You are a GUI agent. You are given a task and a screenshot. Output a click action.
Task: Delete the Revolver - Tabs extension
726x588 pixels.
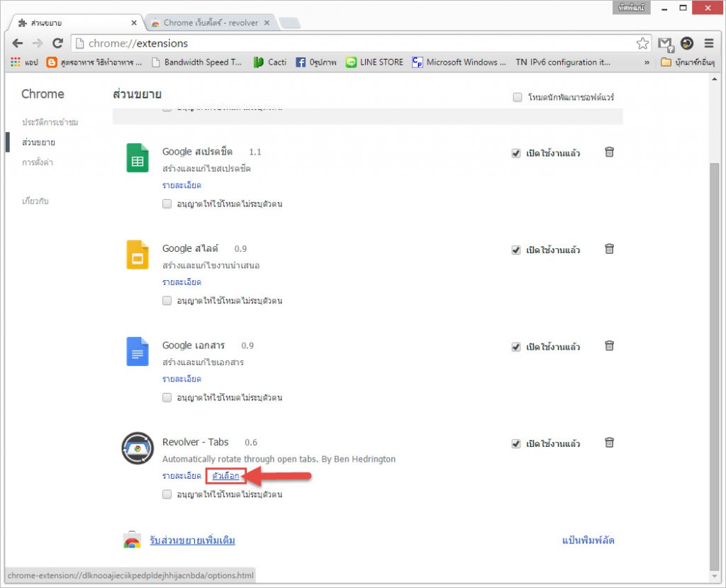609,443
